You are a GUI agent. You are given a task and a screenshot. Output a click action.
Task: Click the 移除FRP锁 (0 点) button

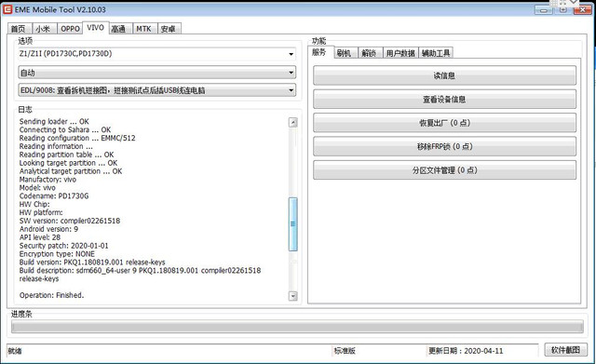[444, 146]
